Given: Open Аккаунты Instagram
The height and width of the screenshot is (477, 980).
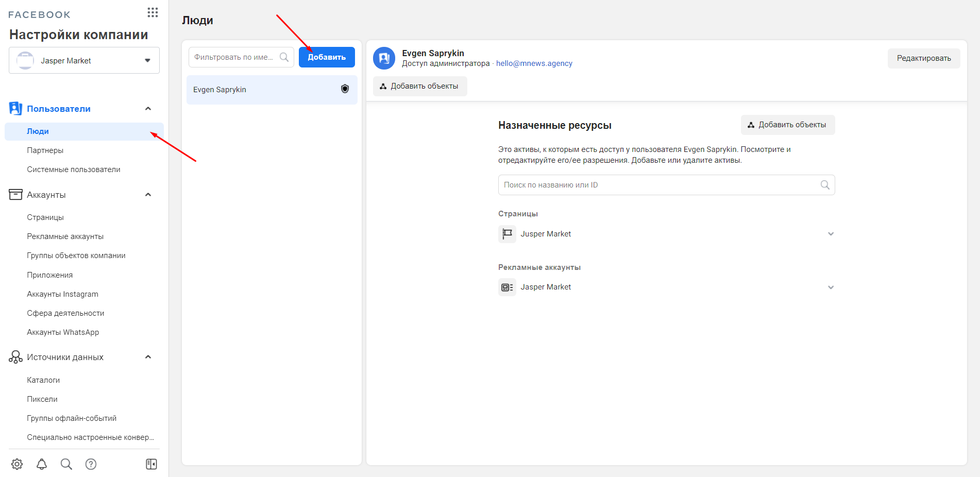Looking at the screenshot, I should [62, 294].
